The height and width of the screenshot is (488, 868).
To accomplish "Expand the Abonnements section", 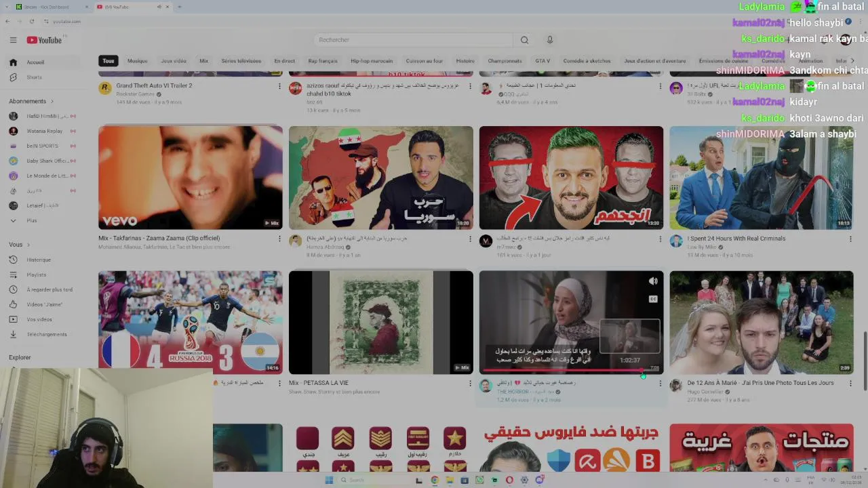I will pyautogui.click(x=31, y=101).
